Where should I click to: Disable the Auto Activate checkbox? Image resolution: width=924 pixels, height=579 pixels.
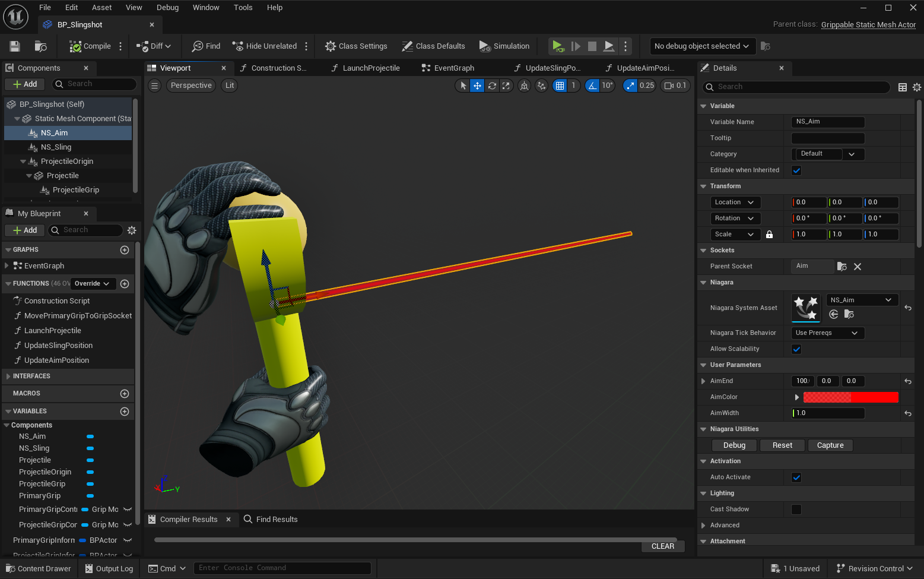796,477
